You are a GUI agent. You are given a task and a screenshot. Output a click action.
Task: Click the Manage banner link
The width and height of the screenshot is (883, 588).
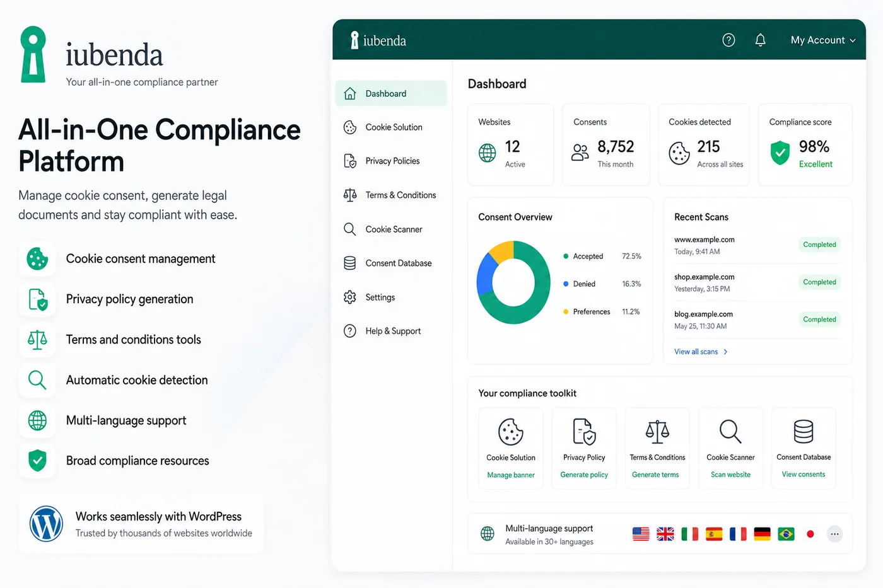click(x=511, y=475)
